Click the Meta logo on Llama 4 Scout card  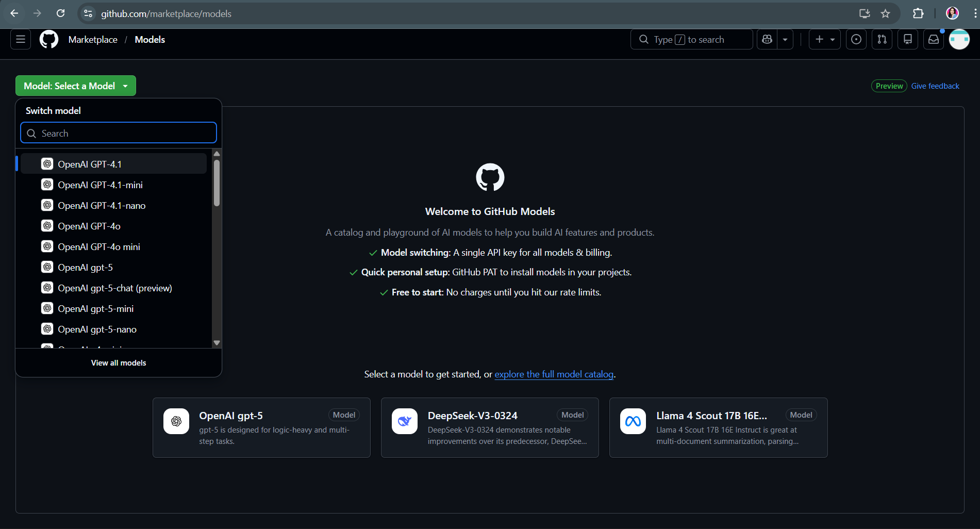coord(633,421)
